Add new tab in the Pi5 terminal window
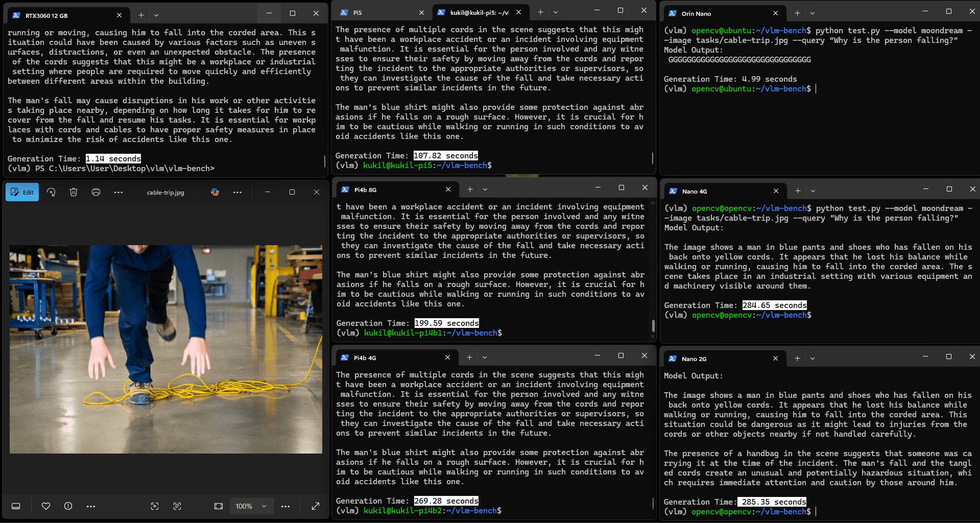This screenshot has height=523, width=980. click(x=540, y=12)
